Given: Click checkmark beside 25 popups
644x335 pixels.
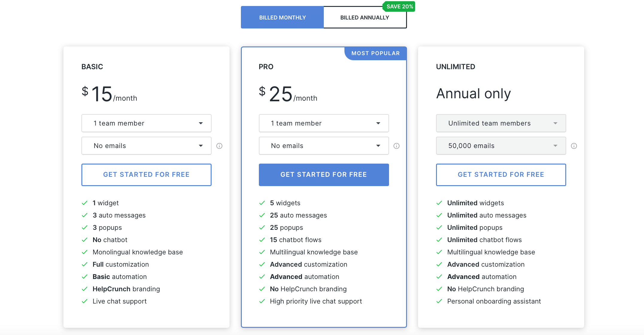Looking at the screenshot, I should tap(262, 227).
